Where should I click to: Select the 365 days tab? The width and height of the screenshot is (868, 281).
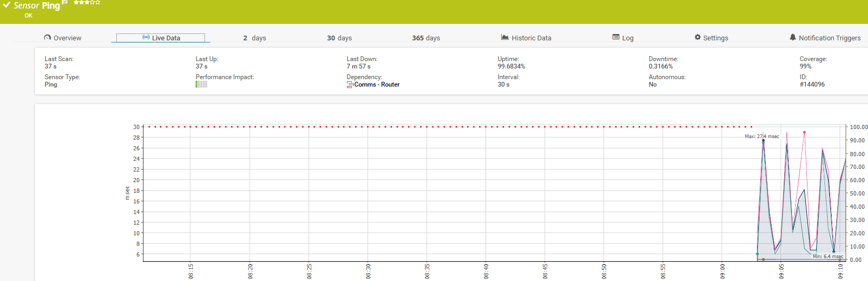[x=426, y=38]
